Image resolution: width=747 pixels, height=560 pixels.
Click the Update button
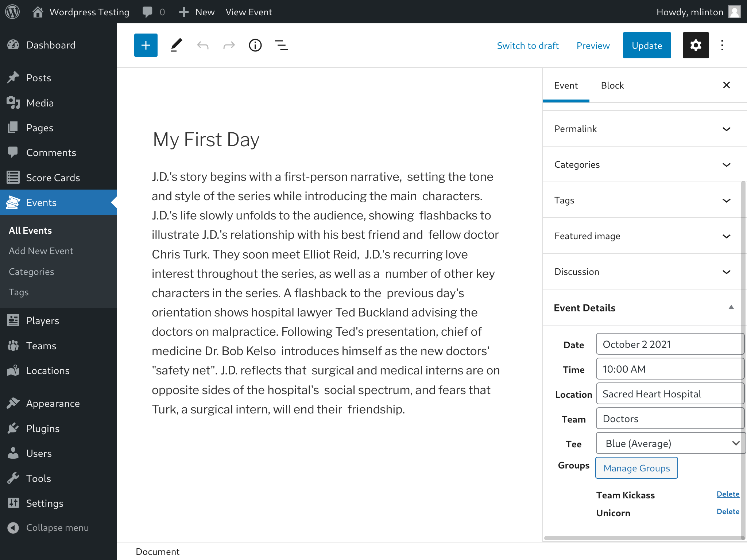647,45
